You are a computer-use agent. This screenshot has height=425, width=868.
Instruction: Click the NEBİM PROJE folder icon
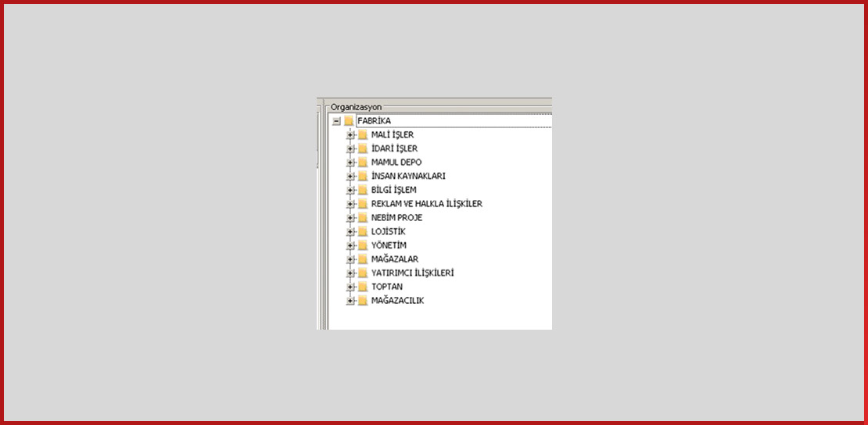(x=363, y=217)
